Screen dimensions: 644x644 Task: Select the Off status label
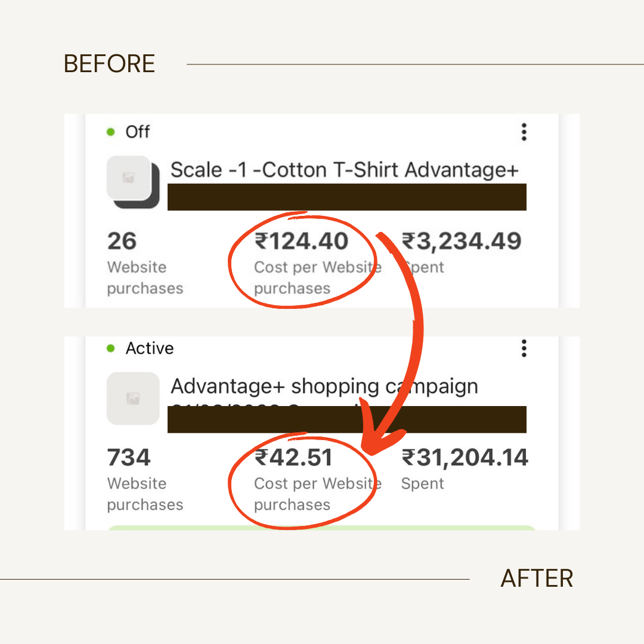138,132
